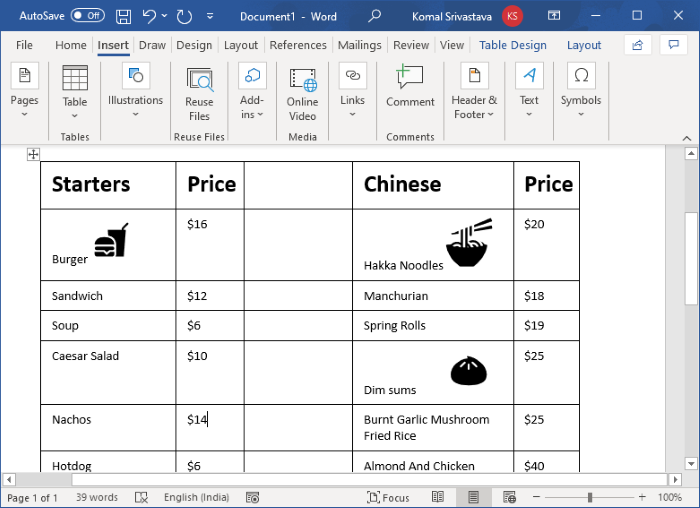Screen dimensions: 700x508
Task: Enable Focus mode
Action: click(x=388, y=497)
